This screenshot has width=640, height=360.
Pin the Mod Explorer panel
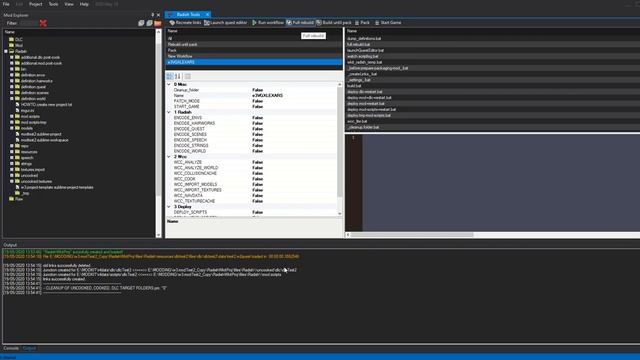tap(153, 15)
